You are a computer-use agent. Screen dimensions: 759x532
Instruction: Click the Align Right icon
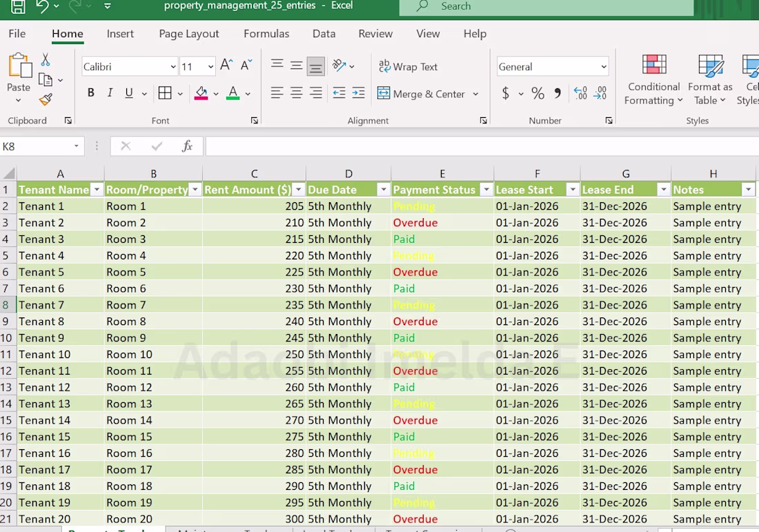(315, 92)
